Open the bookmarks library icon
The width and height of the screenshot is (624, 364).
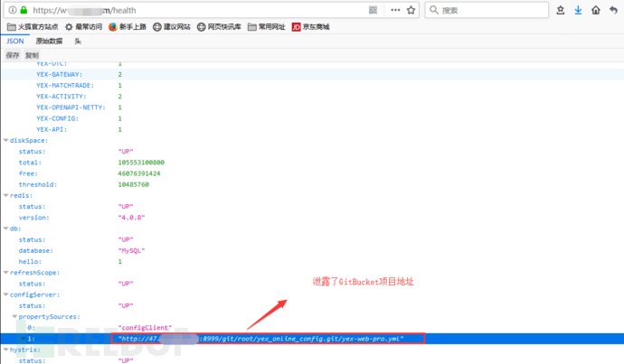click(x=561, y=10)
